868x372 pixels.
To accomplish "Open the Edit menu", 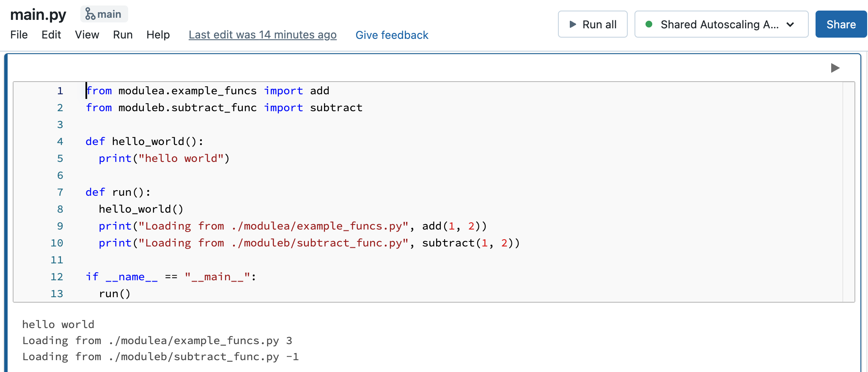I will 51,35.
